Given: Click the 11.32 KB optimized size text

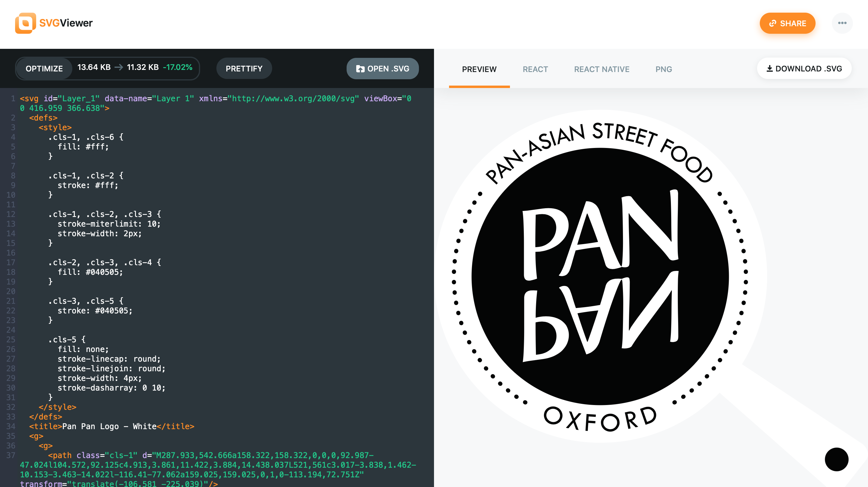Looking at the screenshot, I should click(143, 67).
